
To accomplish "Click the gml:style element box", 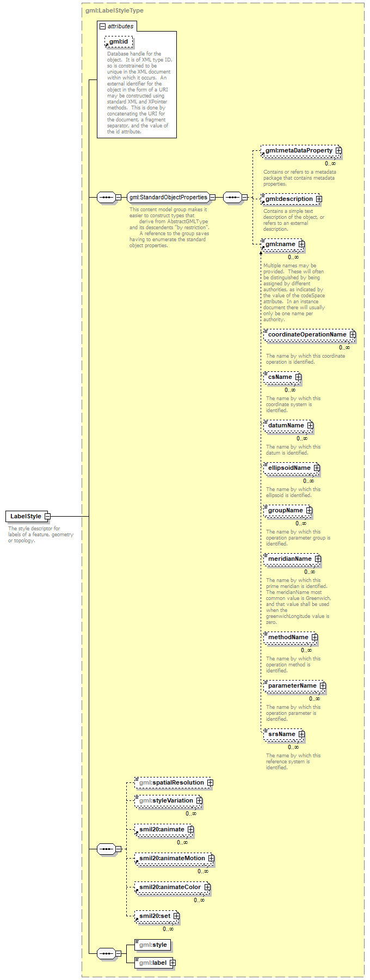I will (152, 945).
